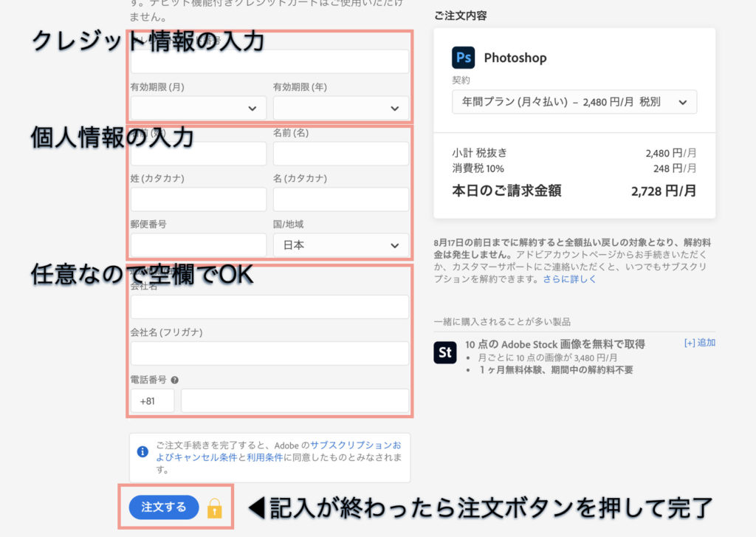Click the blue info icon in terms notice

[x=142, y=451]
